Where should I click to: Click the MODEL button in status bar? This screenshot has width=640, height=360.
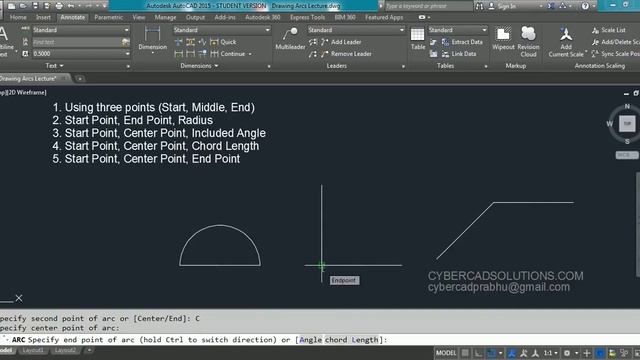pos(446,353)
